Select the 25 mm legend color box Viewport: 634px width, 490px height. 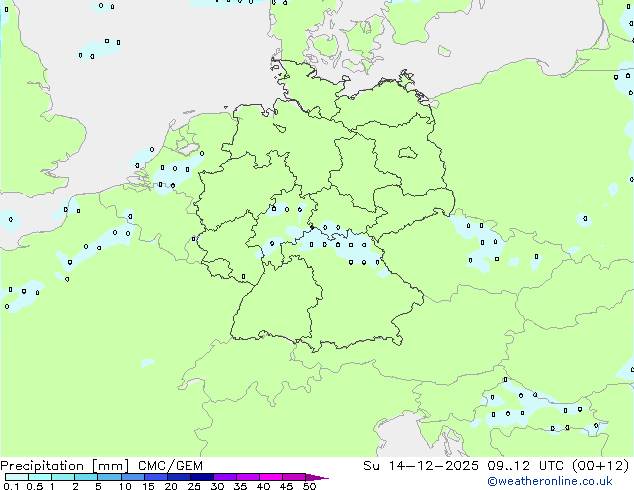point(201,477)
